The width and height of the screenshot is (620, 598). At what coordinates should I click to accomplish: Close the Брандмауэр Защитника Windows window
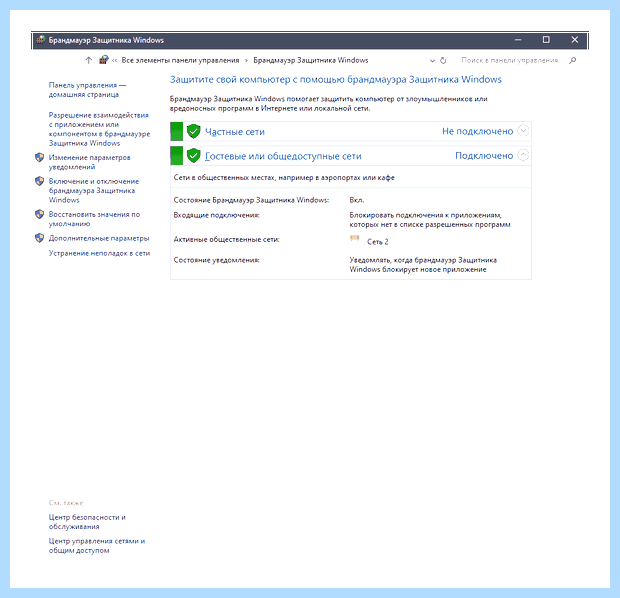coord(575,40)
